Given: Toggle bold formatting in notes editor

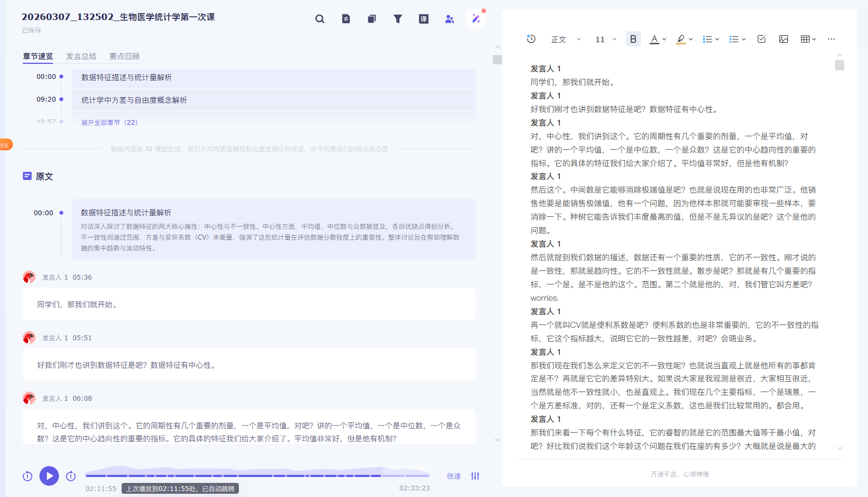Looking at the screenshot, I should point(633,39).
